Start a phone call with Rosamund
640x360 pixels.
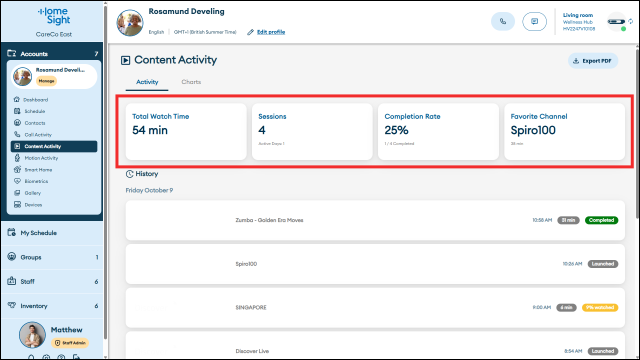point(503,21)
